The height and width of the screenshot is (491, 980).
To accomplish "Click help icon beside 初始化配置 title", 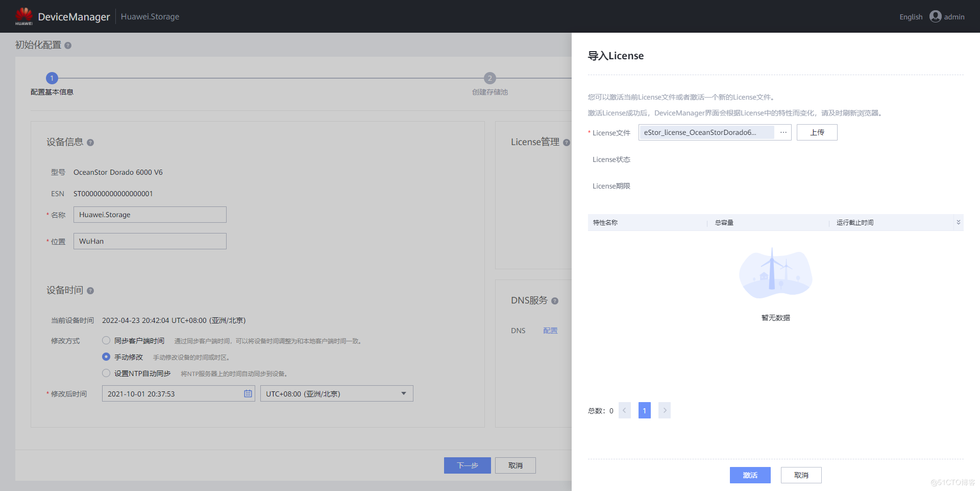I will (68, 45).
